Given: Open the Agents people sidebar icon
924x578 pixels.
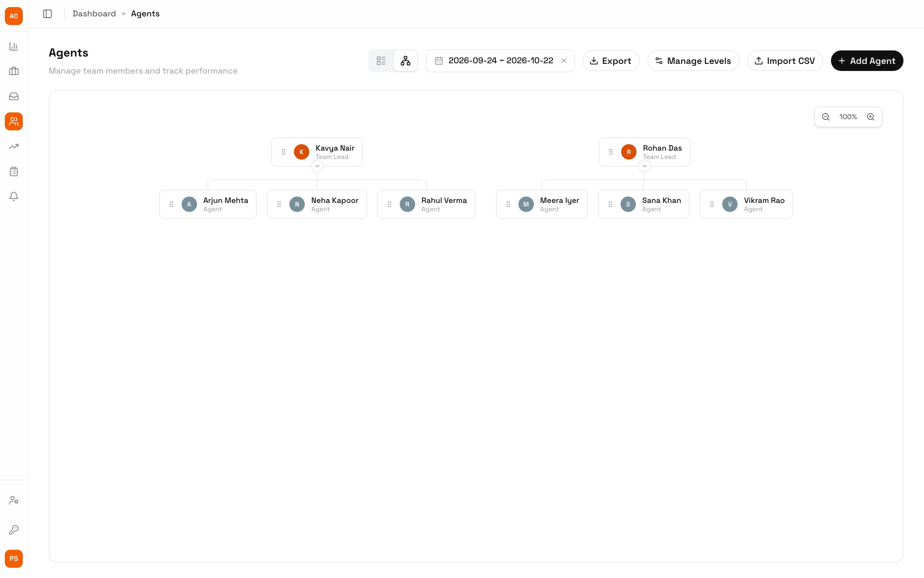Looking at the screenshot, I should [14, 122].
